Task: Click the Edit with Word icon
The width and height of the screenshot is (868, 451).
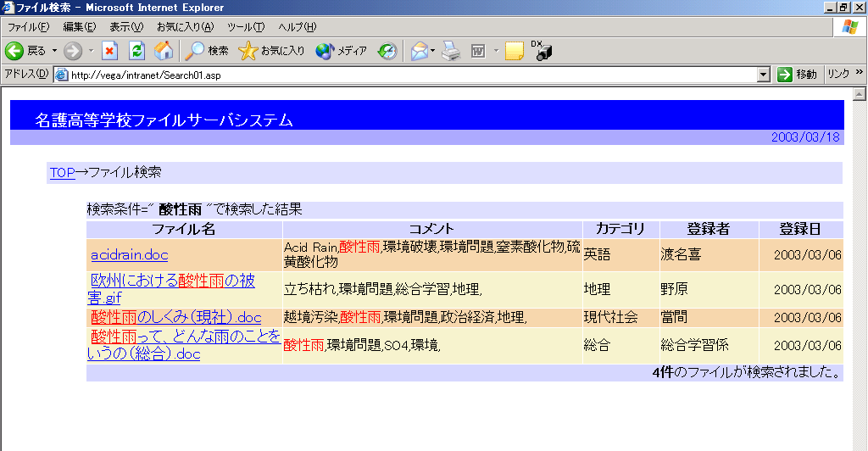Action: tap(478, 52)
